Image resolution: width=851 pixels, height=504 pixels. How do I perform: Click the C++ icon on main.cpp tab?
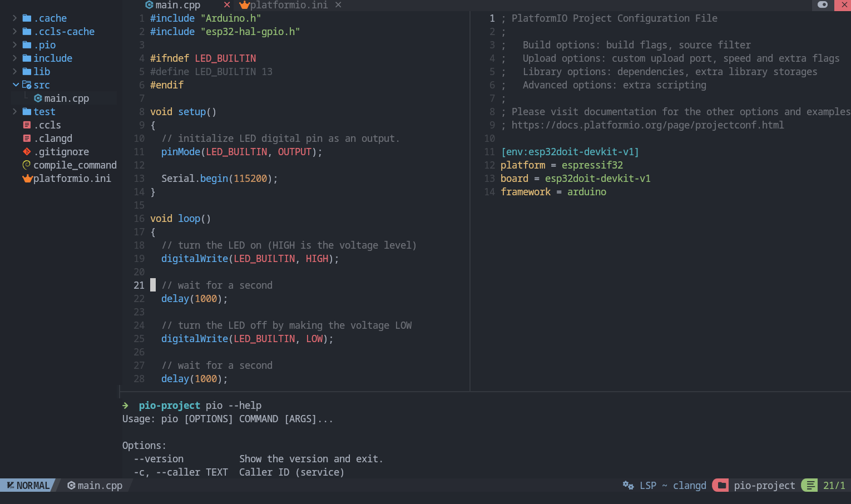click(x=149, y=5)
